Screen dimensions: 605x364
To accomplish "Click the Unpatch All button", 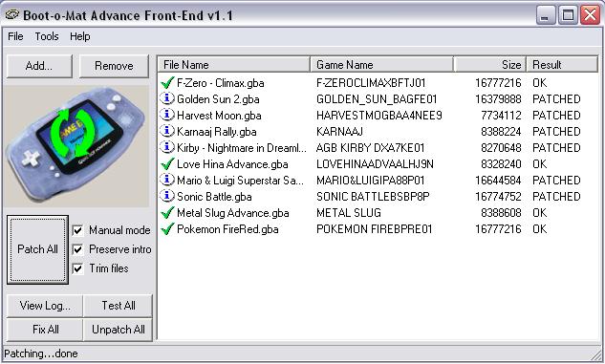I will coord(119,330).
